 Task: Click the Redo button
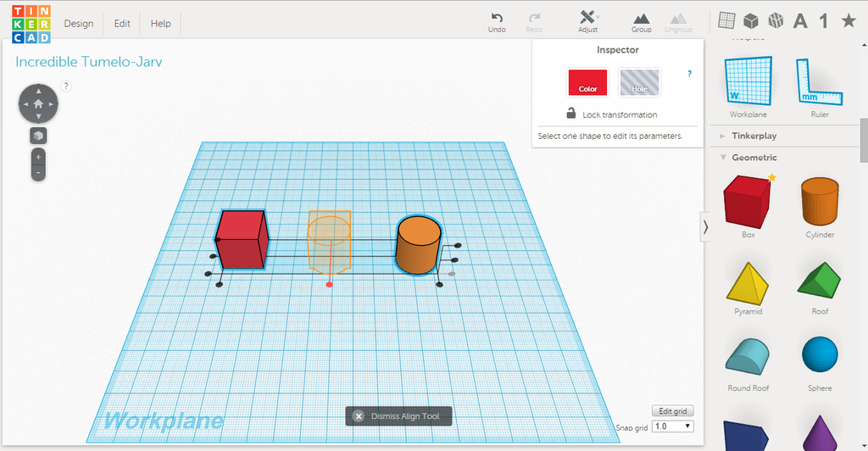534,22
